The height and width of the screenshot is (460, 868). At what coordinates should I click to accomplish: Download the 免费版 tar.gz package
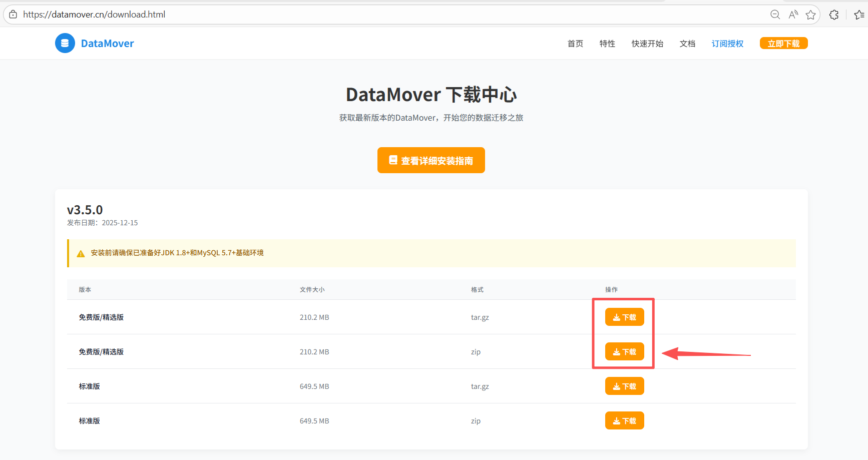[624, 317]
